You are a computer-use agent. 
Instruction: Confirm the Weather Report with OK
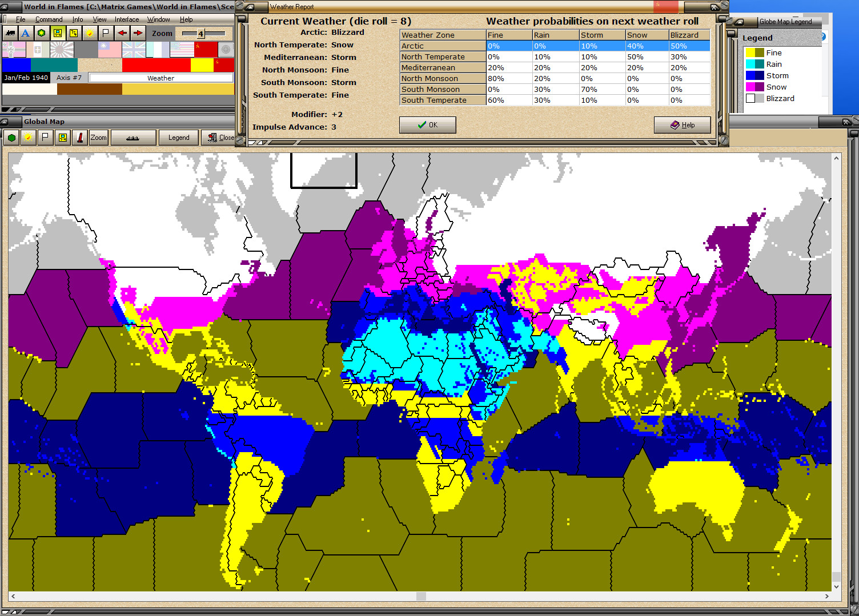click(427, 124)
